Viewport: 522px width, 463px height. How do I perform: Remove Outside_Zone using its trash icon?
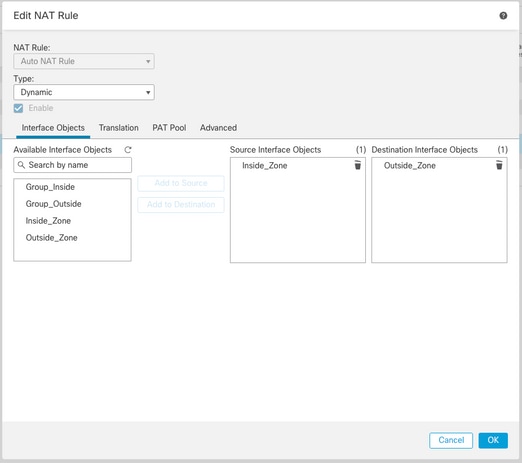499,165
